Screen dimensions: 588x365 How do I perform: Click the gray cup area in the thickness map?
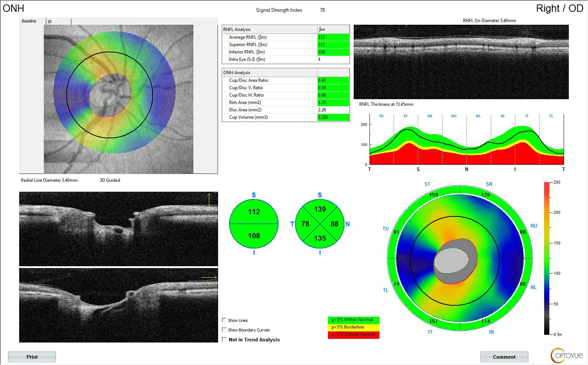[451, 261]
